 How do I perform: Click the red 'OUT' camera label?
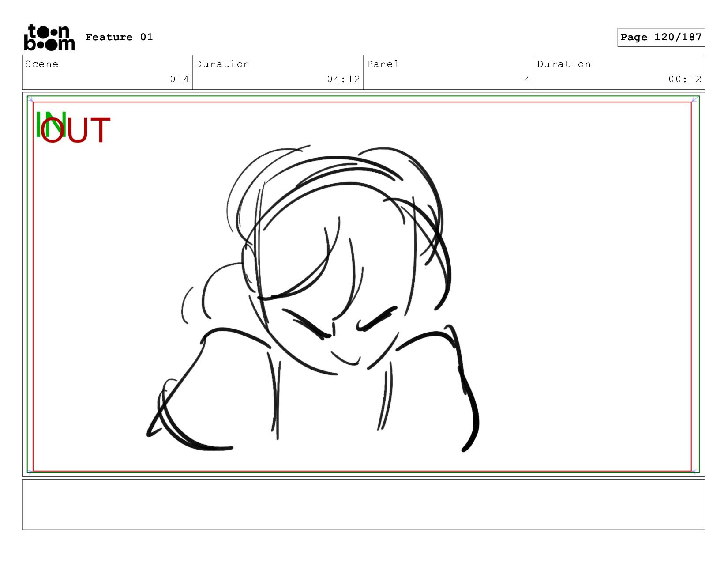tap(75, 130)
